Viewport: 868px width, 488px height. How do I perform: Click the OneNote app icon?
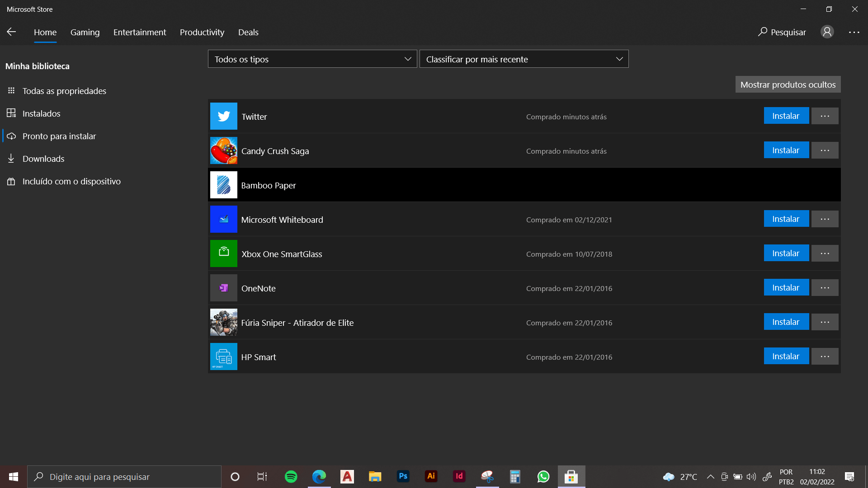click(x=224, y=288)
